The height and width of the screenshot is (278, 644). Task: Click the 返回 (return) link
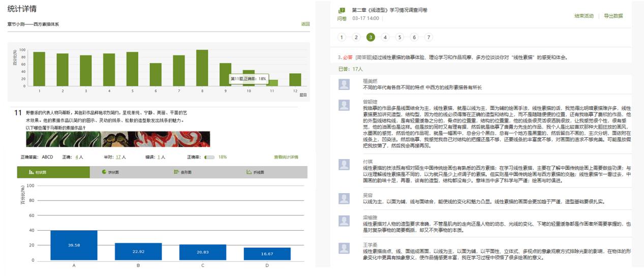click(305, 24)
